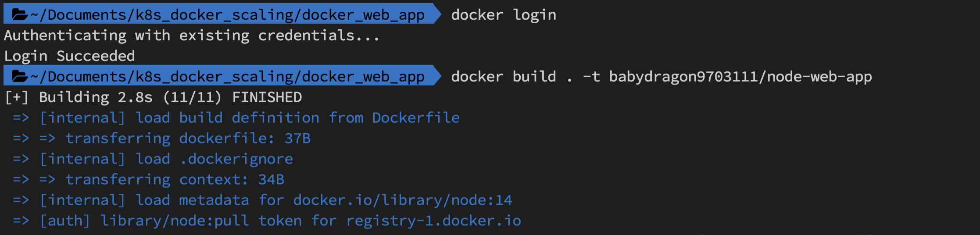The image size is (980, 235).
Task: Click the 'Building 2.8s (11/11) FINISHED' line
Action: [x=153, y=97]
